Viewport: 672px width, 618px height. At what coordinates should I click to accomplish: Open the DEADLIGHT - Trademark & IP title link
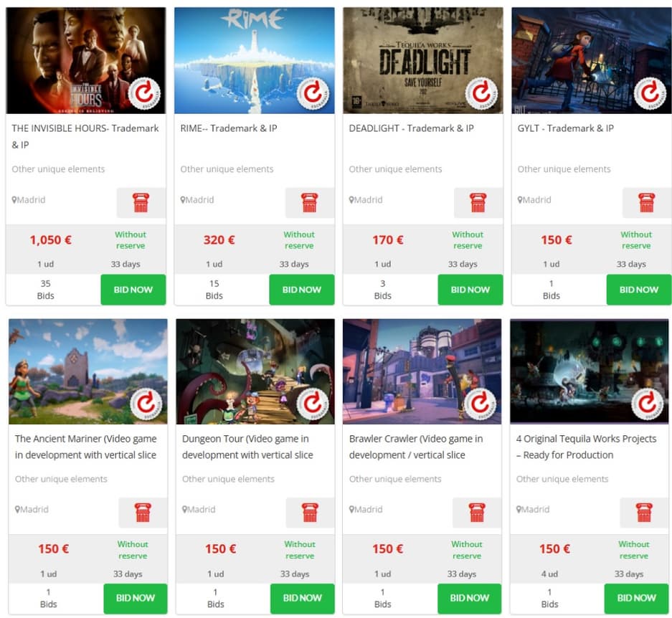coord(411,128)
